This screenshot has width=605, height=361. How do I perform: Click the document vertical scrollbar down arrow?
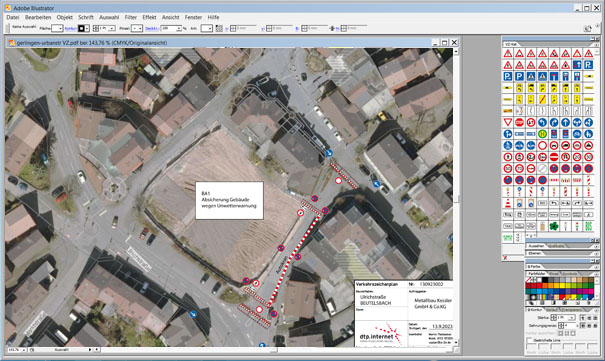pyautogui.click(x=456, y=342)
